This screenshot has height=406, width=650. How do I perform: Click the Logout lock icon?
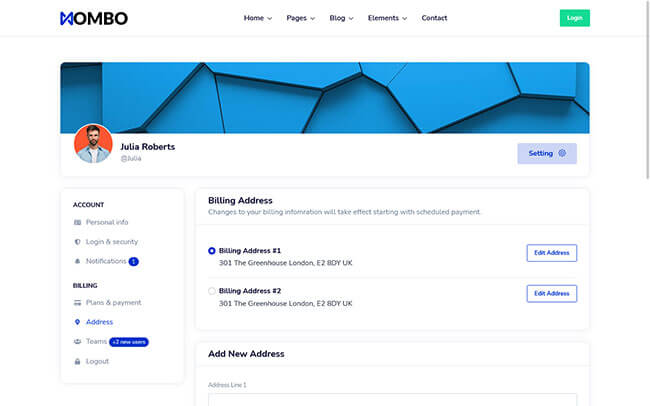click(x=78, y=361)
